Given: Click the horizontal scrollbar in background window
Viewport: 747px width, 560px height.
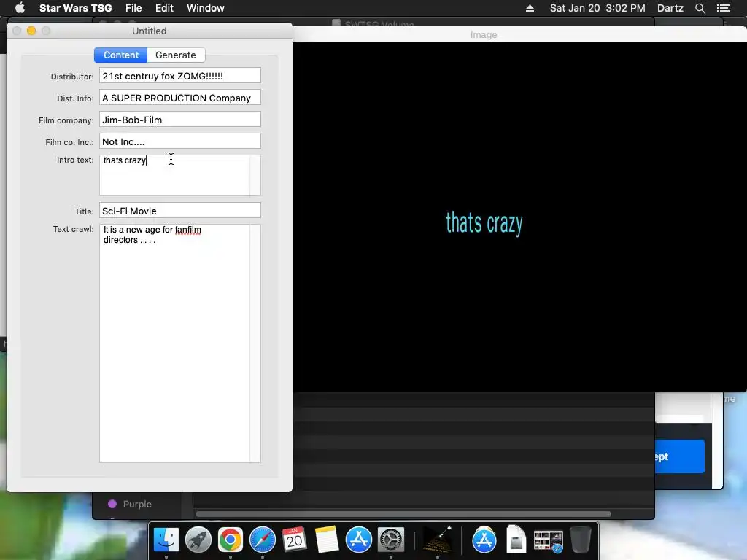Looking at the screenshot, I should coord(403,514).
